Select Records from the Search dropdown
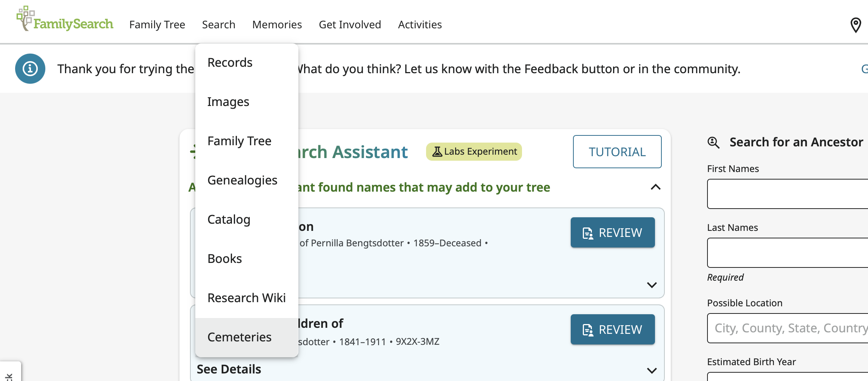The height and width of the screenshot is (381, 868). [x=247, y=63]
